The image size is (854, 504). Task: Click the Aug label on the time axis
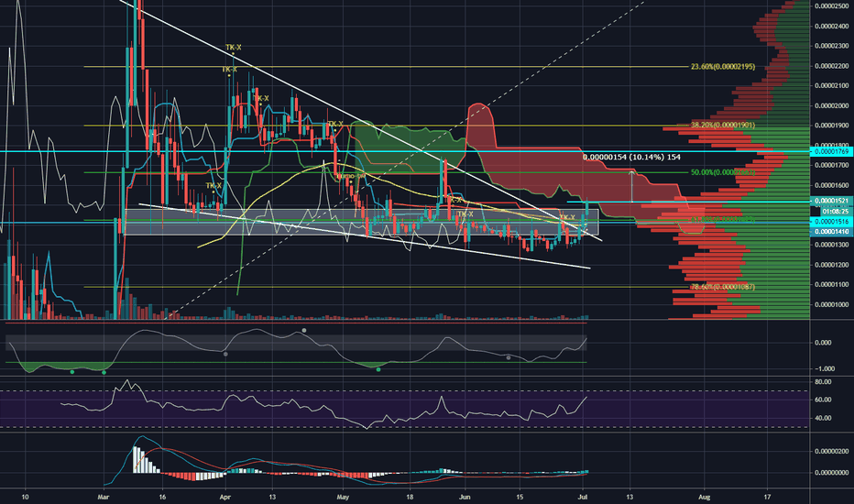tap(705, 497)
